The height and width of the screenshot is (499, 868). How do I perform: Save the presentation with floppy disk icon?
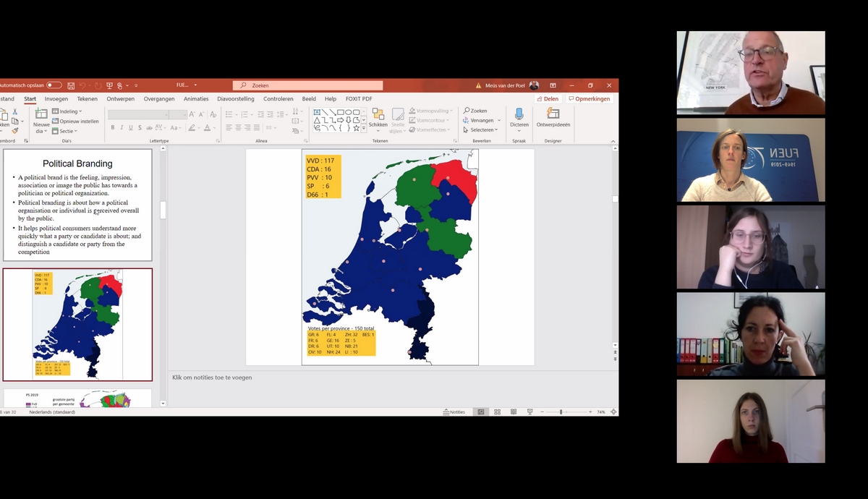71,85
